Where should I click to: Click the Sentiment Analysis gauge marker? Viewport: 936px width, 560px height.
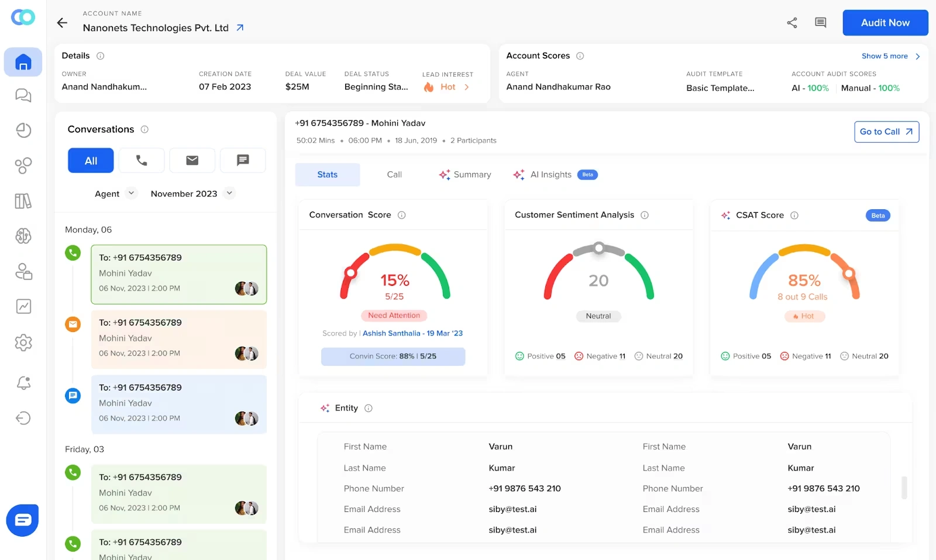tap(598, 248)
